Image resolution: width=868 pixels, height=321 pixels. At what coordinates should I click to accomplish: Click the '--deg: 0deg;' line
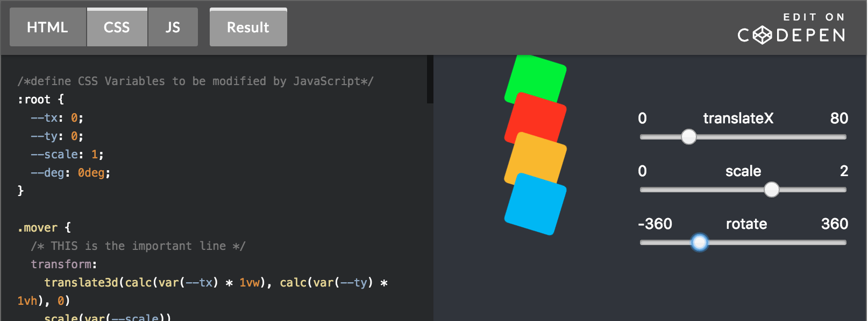pos(70,173)
